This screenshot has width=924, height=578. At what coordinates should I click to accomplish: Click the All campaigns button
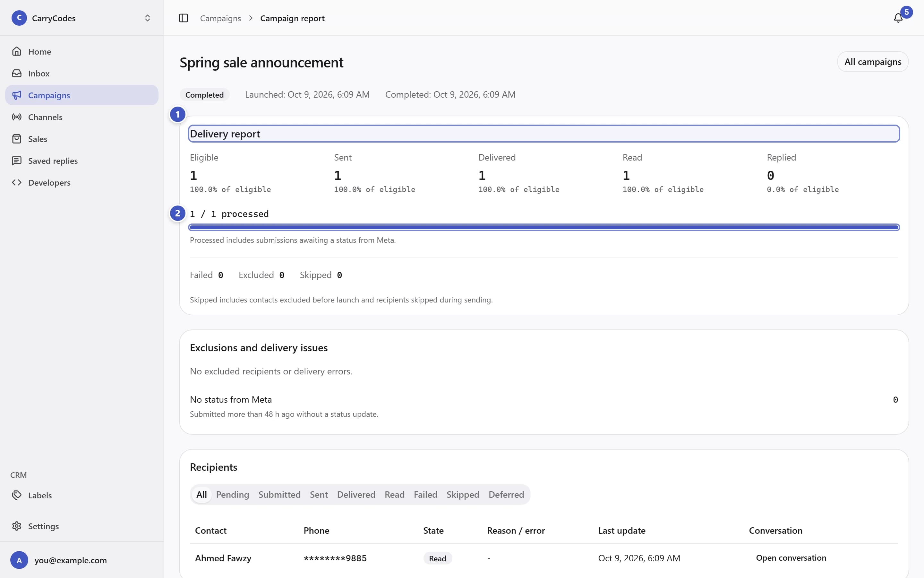(x=872, y=62)
